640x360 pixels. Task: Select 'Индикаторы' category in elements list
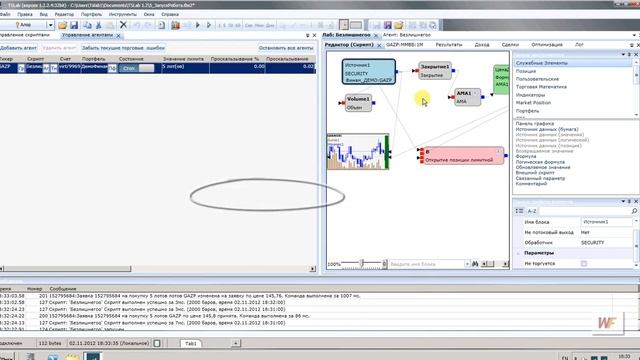tap(530, 95)
